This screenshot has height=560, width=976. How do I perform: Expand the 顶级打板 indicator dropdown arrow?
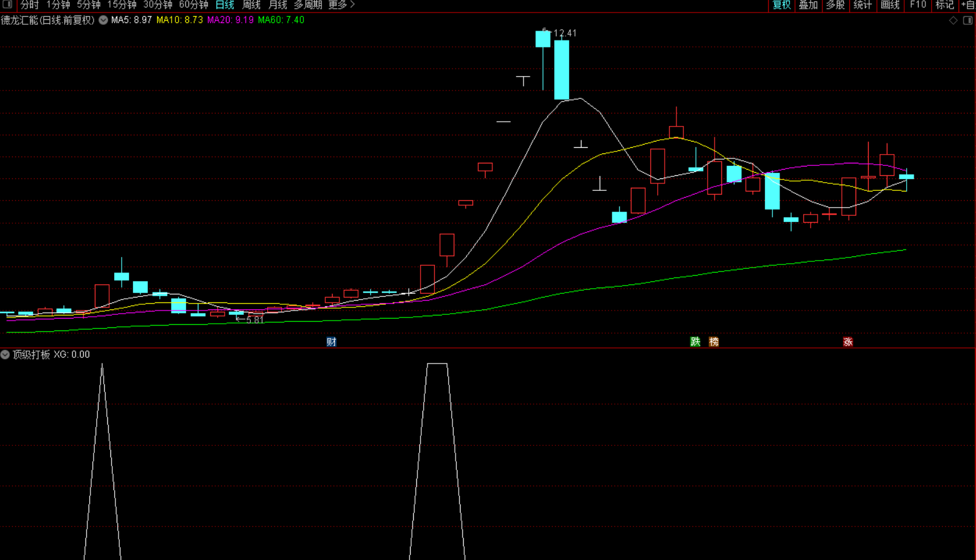pos(5,354)
